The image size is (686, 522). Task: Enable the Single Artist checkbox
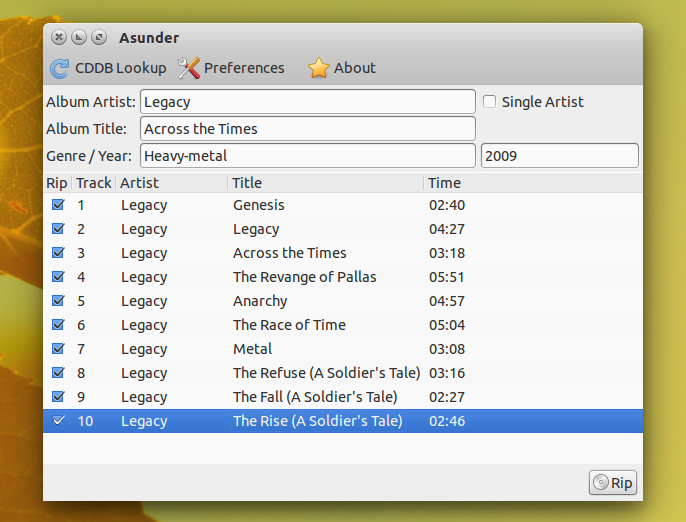(x=489, y=102)
